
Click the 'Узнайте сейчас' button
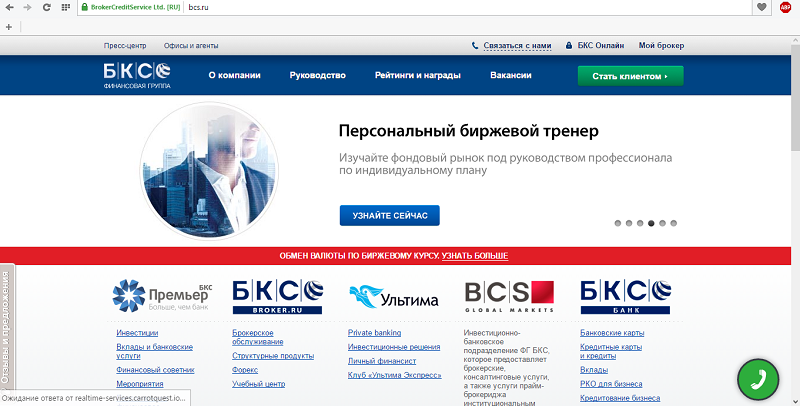(x=389, y=215)
